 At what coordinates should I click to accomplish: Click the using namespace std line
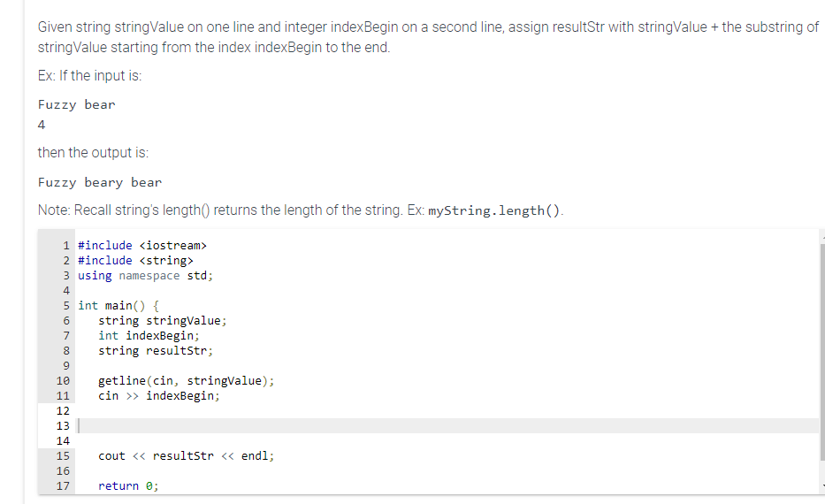[145, 276]
